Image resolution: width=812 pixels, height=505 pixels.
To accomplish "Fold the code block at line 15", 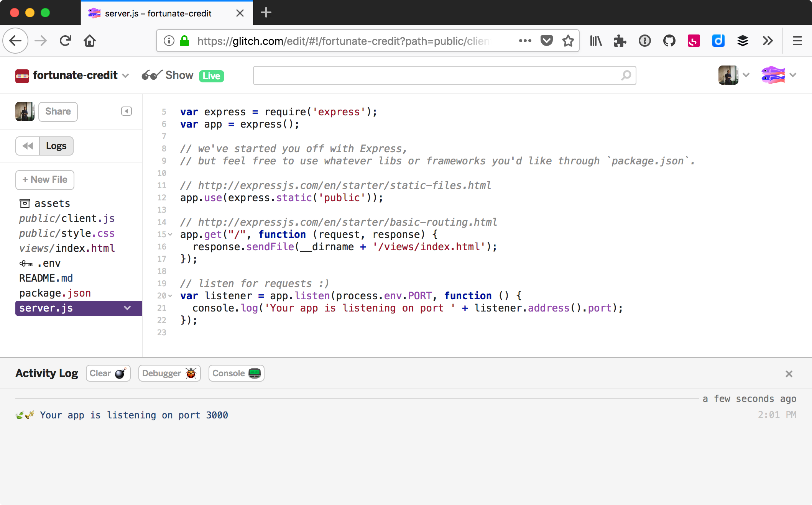I will pyautogui.click(x=170, y=234).
